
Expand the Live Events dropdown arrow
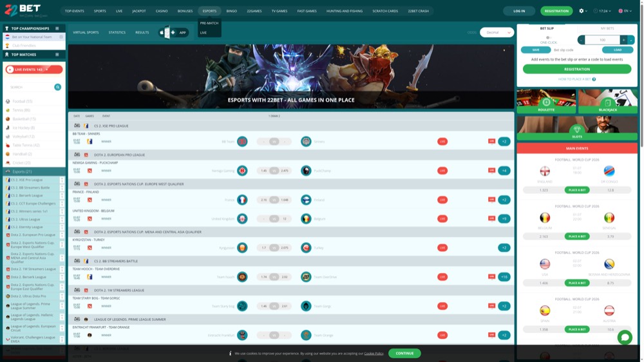click(x=47, y=70)
